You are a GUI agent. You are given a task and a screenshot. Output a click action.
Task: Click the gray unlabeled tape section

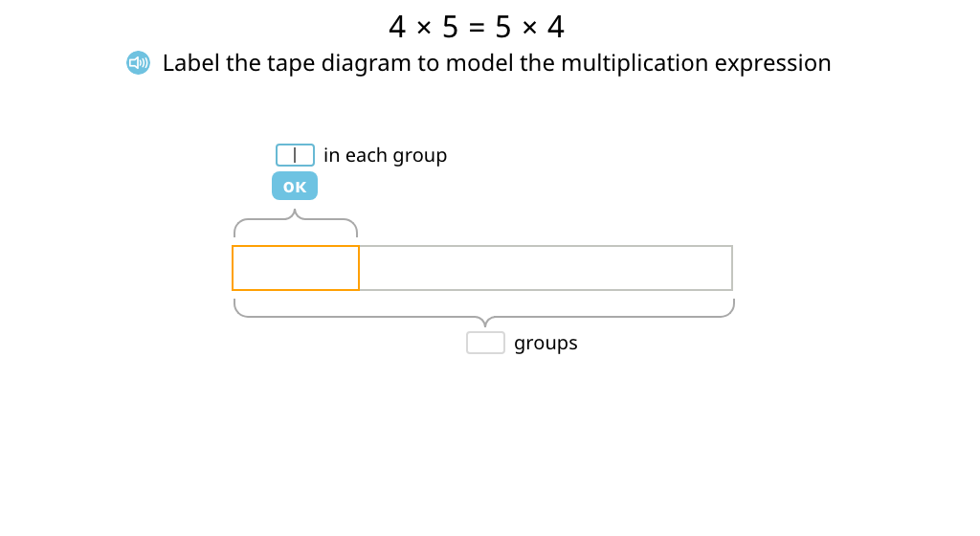546,268
